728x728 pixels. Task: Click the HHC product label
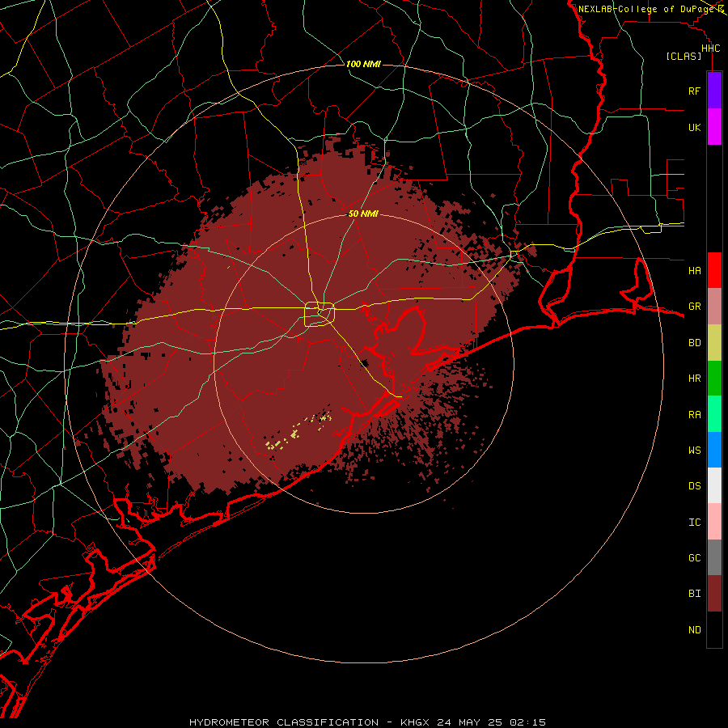point(710,49)
